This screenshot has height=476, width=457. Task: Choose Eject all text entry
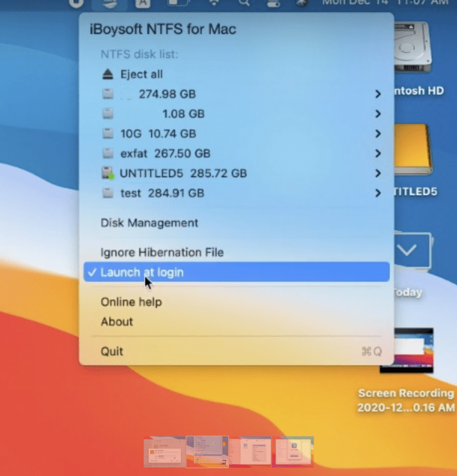pyautogui.click(x=142, y=74)
